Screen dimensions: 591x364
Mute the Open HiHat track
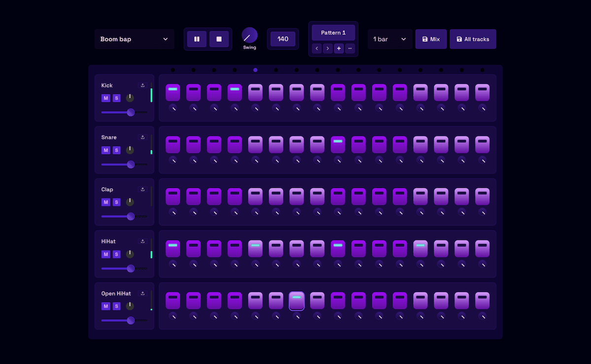[106, 306]
